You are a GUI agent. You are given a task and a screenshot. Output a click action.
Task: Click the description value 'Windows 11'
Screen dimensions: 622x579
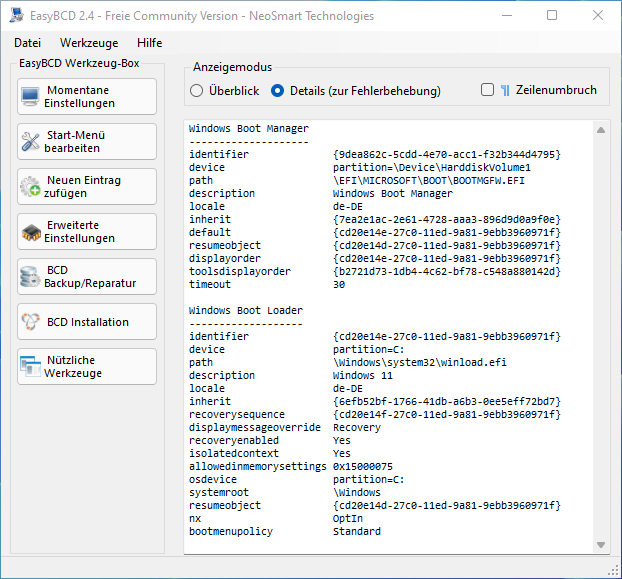363,375
